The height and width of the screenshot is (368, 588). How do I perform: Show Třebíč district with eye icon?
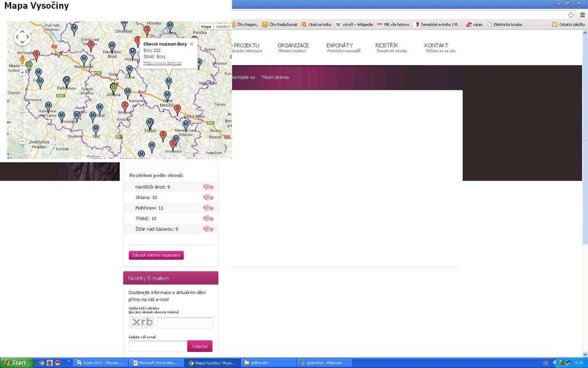tap(208, 218)
